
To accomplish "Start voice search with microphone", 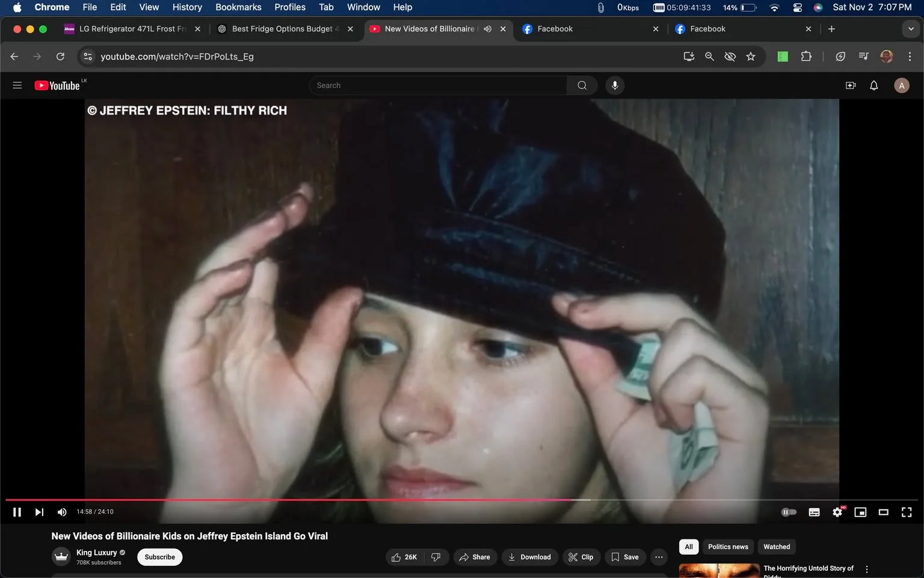I will tap(615, 85).
